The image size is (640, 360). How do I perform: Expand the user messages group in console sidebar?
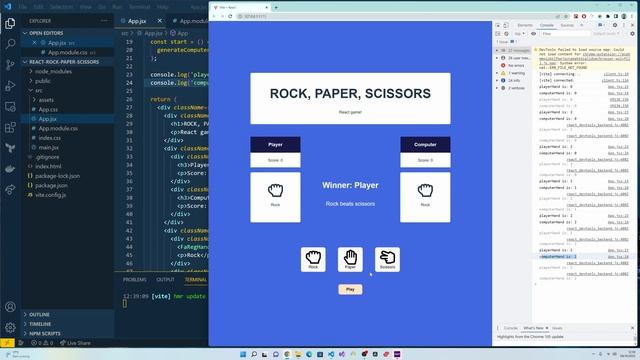[513, 58]
